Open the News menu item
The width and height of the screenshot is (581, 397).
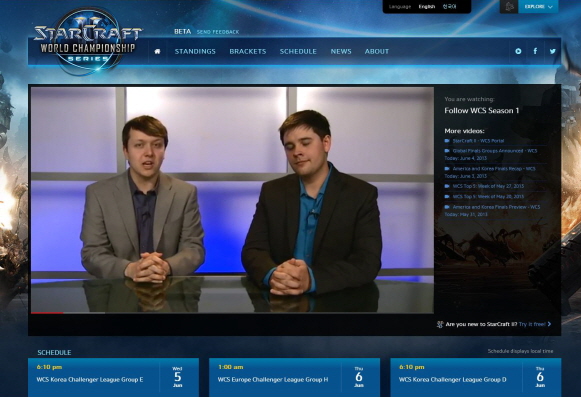(x=341, y=52)
